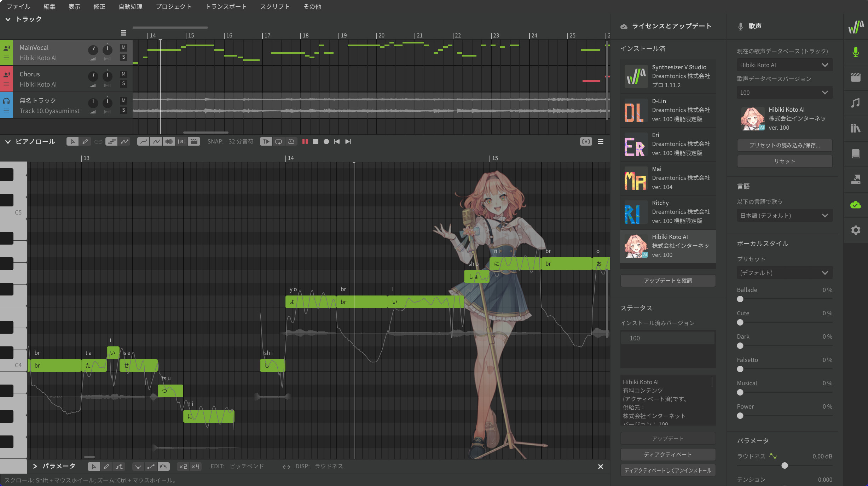Image resolution: width=868 pixels, height=486 pixels.
Task: Toggle the smooth curve display icon
Action: click(143, 141)
